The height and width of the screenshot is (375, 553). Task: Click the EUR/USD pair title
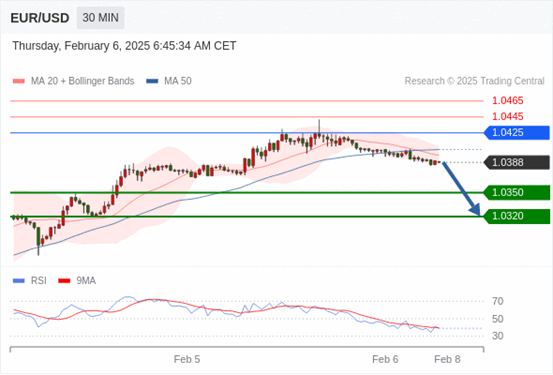click(40, 18)
